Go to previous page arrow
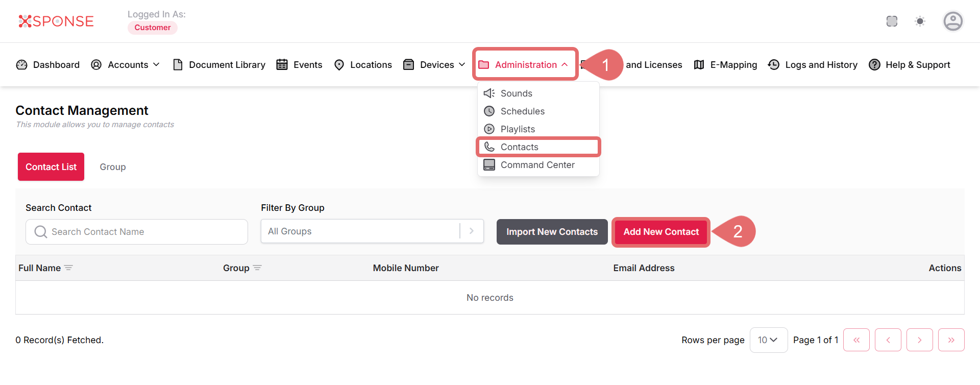This screenshot has height=385, width=980. click(x=888, y=340)
